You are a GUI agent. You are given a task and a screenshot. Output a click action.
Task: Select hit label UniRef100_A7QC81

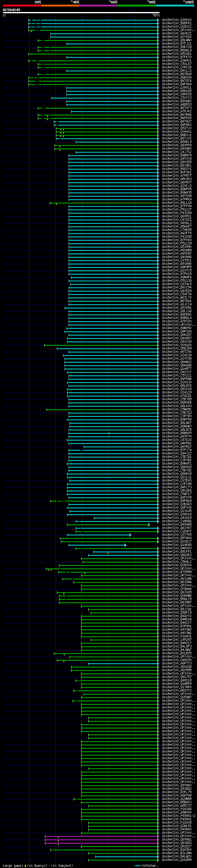(176, 396)
